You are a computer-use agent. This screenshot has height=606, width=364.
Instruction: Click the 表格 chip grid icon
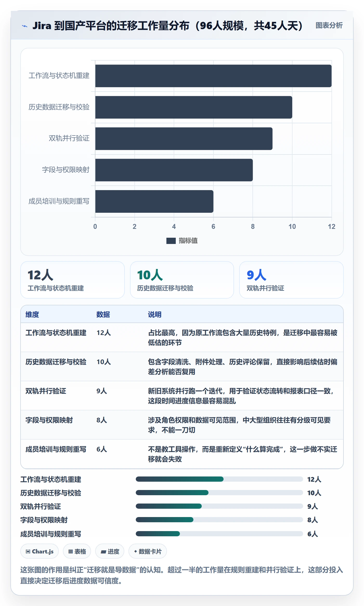70,551
